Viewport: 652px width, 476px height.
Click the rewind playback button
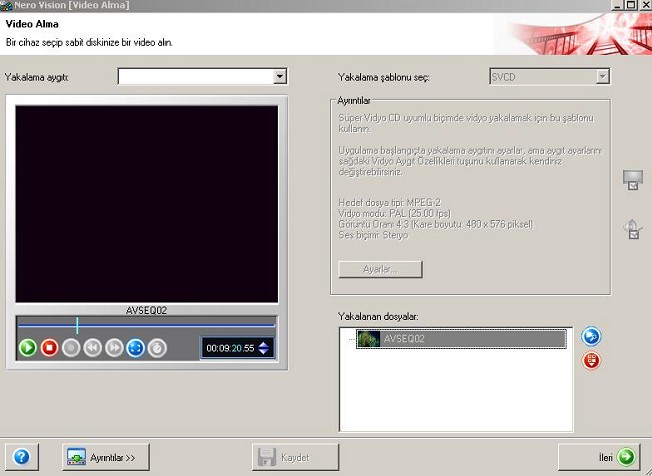(x=93, y=348)
